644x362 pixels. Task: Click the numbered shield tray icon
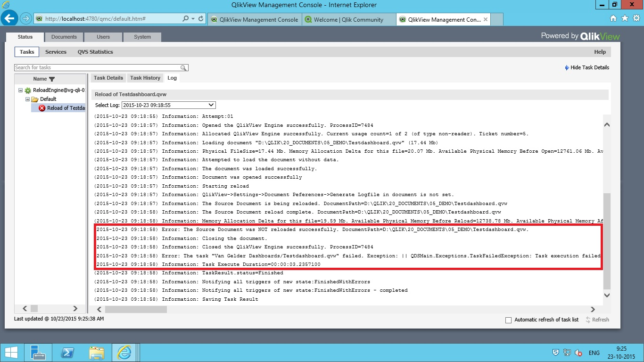556,353
